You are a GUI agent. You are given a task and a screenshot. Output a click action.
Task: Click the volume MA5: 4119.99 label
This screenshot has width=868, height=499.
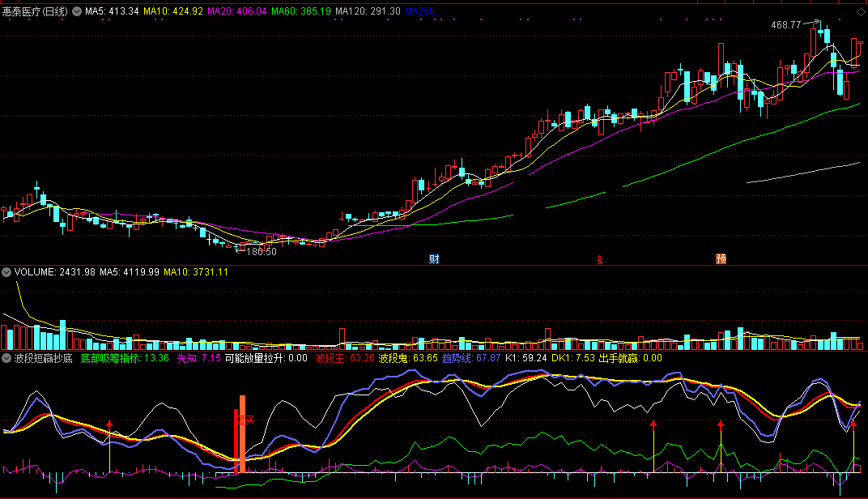click(130, 272)
